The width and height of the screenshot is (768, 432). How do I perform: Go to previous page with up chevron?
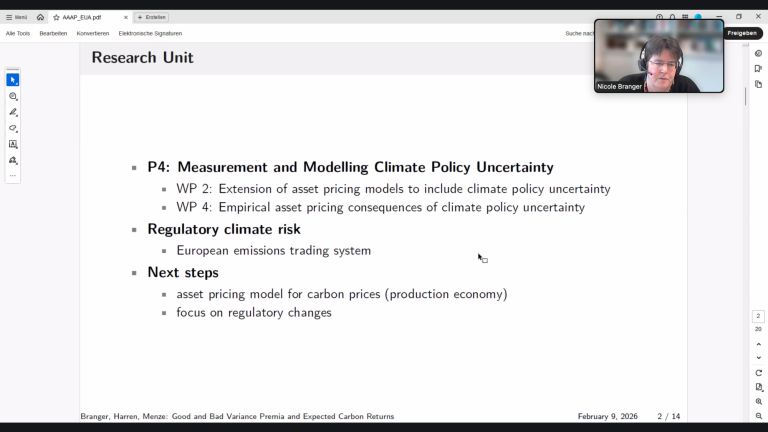point(759,344)
